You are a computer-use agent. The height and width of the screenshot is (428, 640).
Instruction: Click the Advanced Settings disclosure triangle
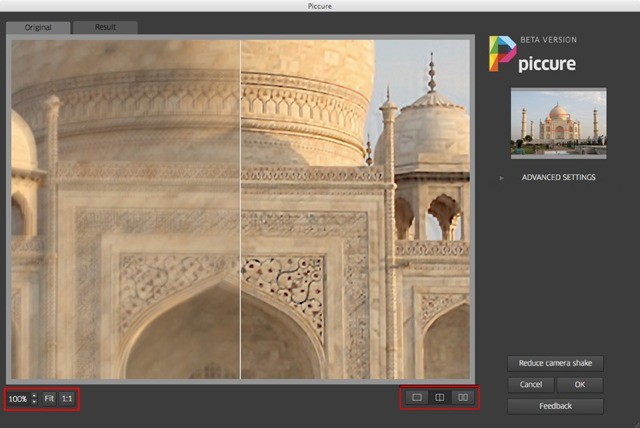(x=502, y=177)
